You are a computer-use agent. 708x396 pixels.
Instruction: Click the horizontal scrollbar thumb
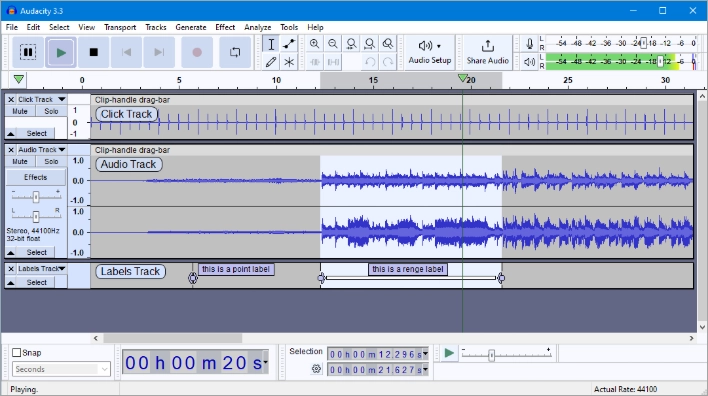172,338
